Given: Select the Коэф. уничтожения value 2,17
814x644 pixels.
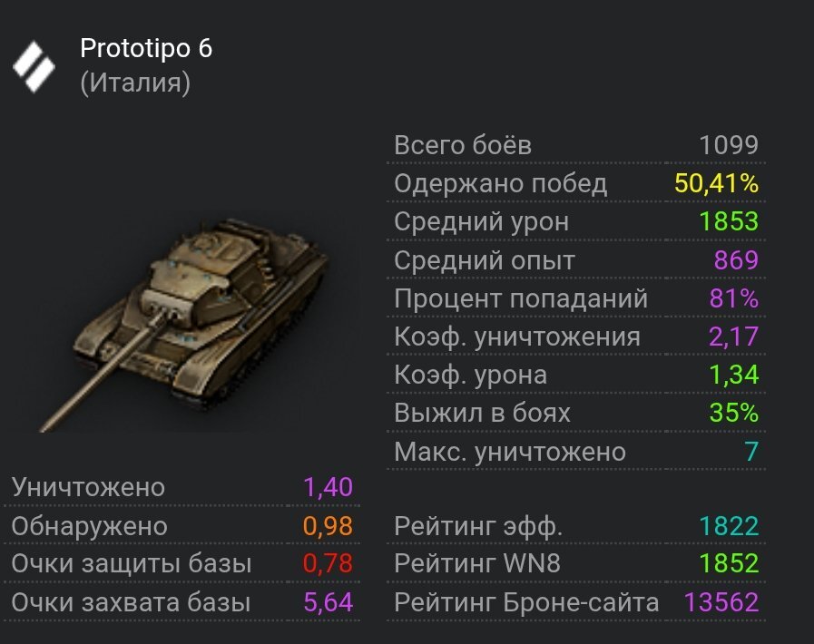Looking at the screenshot, I should (x=733, y=337).
